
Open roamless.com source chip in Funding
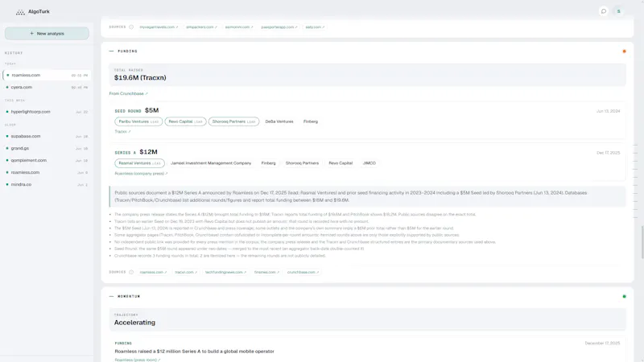click(x=153, y=272)
